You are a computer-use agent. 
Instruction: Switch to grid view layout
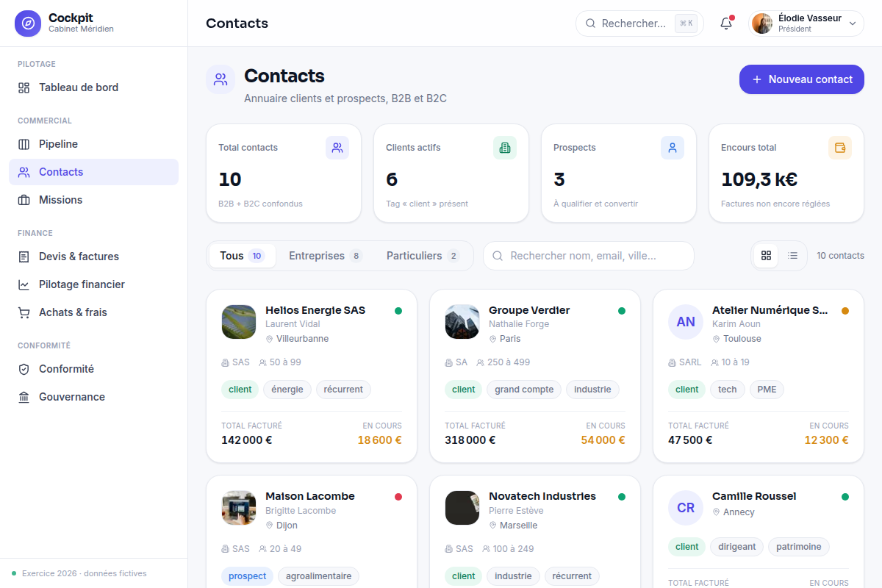pyautogui.click(x=766, y=256)
